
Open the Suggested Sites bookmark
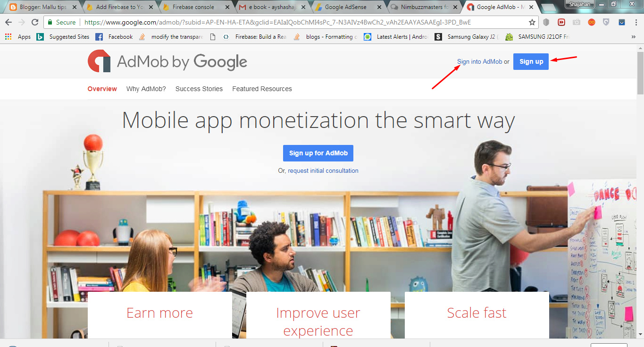click(x=64, y=37)
